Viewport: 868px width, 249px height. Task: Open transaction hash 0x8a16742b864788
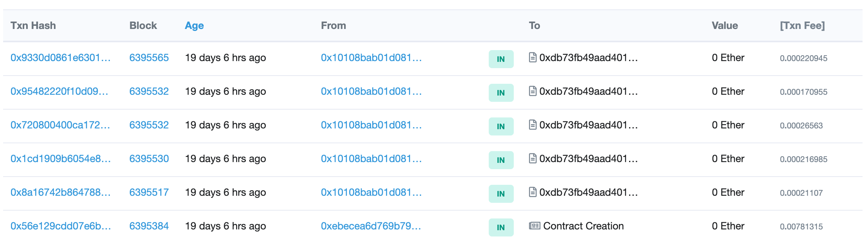[61, 193]
